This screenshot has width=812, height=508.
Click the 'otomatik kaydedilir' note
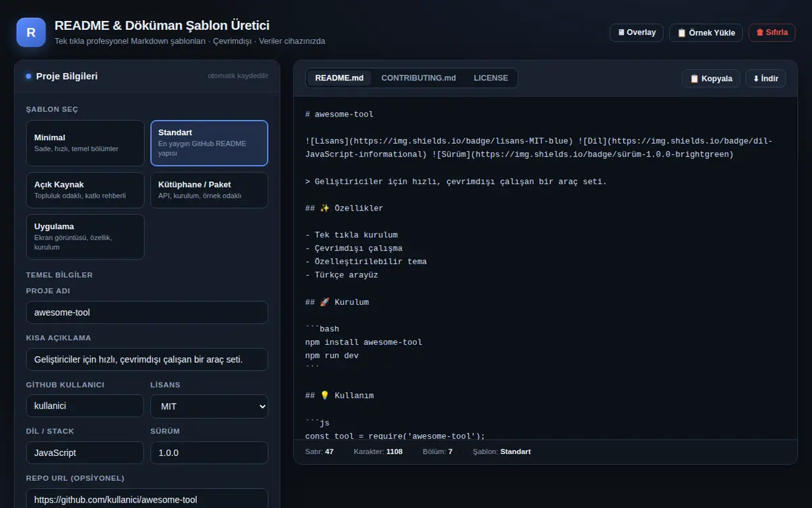click(238, 76)
